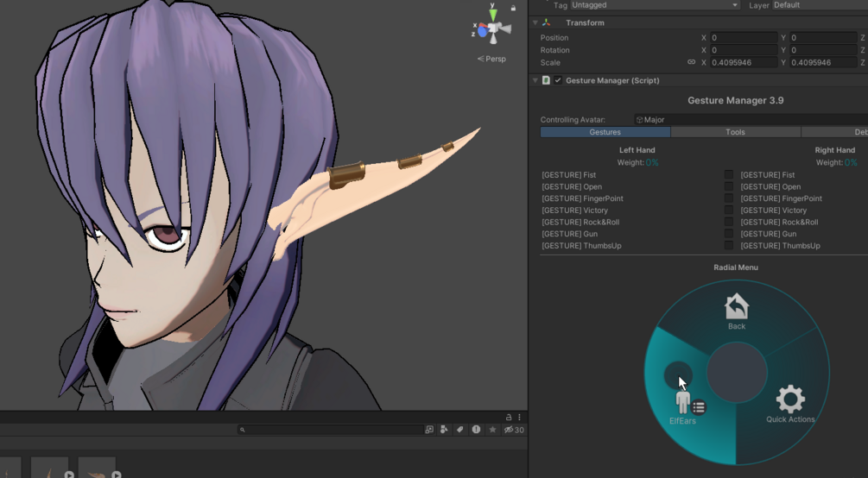This screenshot has height=478, width=868.
Task: Click the favorites star icon in the Project toolbar
Action: pos(492,430)
